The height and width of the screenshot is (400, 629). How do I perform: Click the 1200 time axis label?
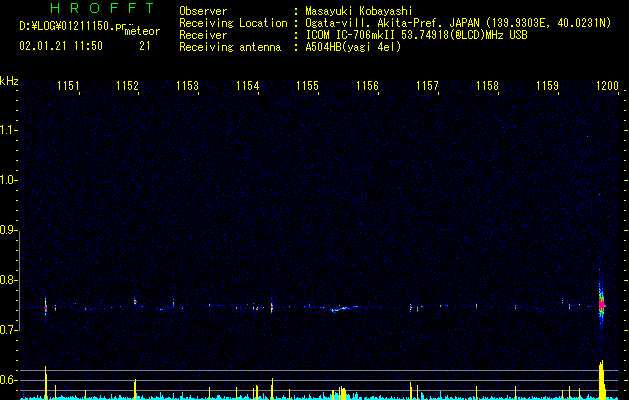pyautogui.click(x=607, y=86)
